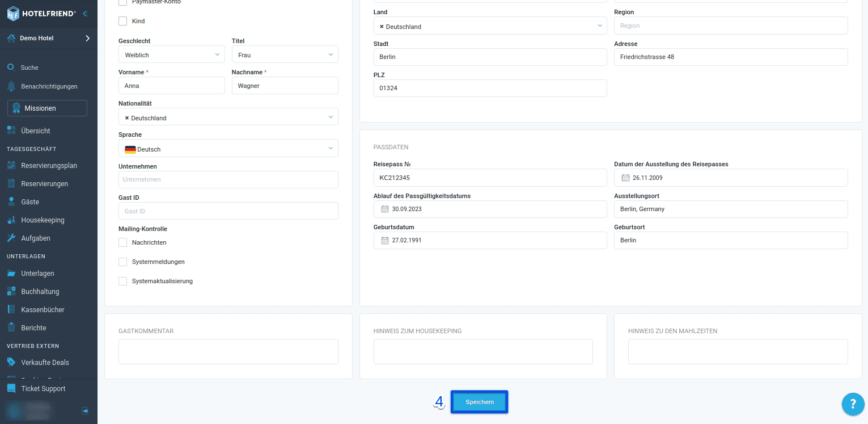Click the Housekeeping broom icon
868x424 pixels.
pos(11,220)
